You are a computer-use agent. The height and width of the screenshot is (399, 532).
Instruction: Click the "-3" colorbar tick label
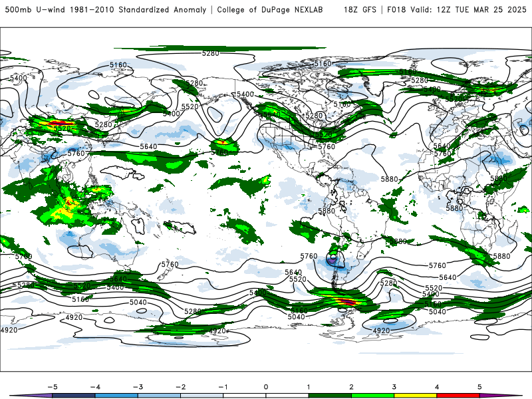[138, 387]
